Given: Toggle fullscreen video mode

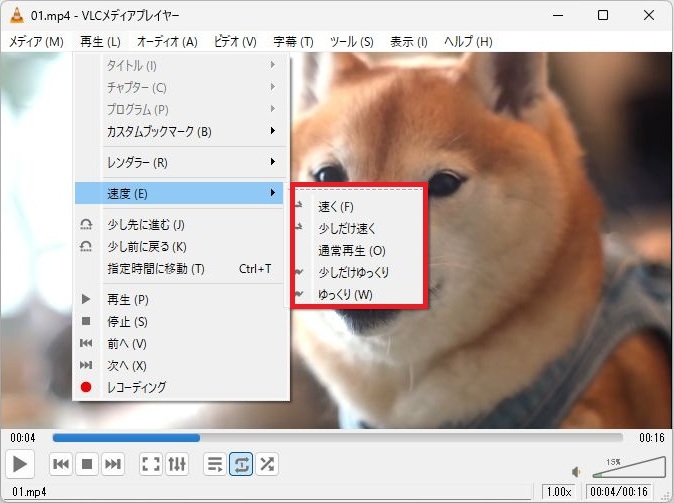Looking at the screenshot, I should pos(150,464).
